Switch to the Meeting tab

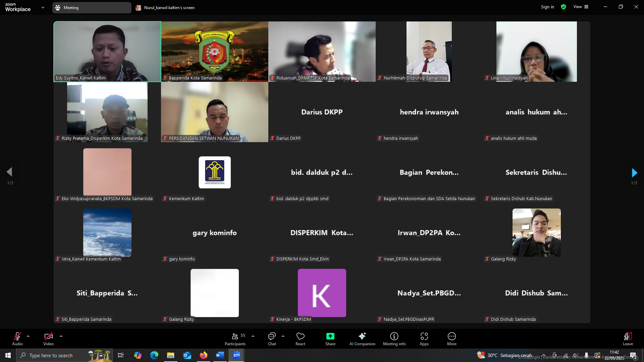[91, 7]
